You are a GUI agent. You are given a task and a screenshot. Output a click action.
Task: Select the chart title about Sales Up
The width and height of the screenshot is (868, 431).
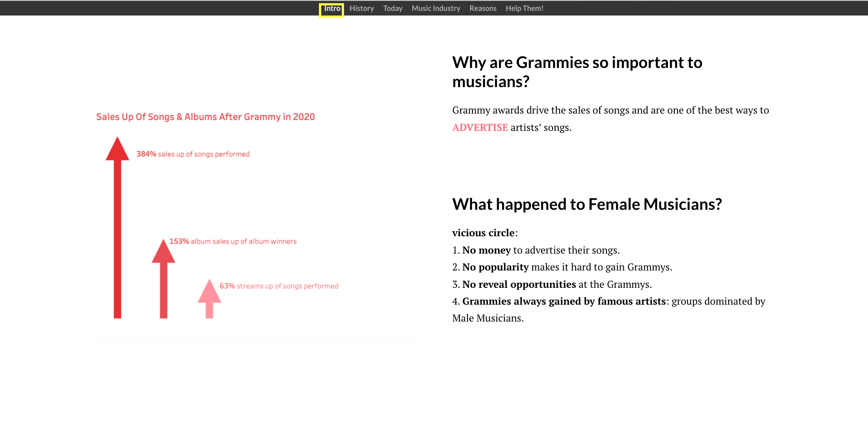pyautogui.click(x=205, y=117)
